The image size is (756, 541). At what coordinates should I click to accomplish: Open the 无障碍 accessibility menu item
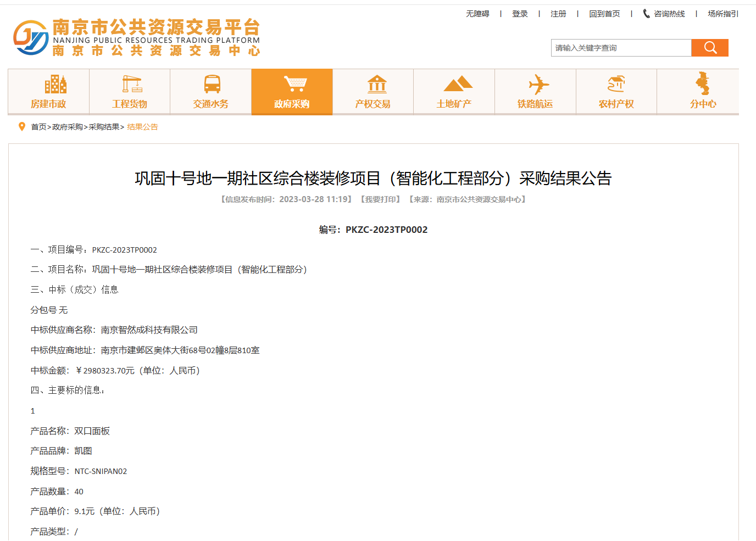[x=477, y=13]
